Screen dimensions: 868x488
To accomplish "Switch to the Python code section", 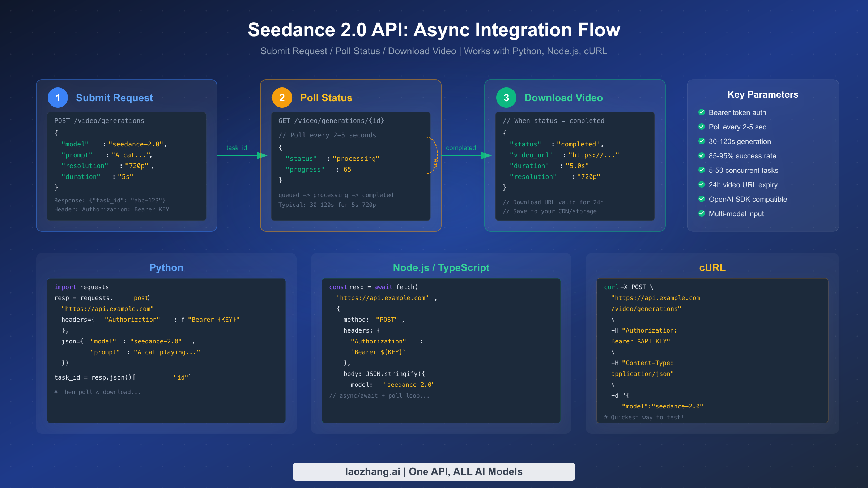I will coord(166,268).
